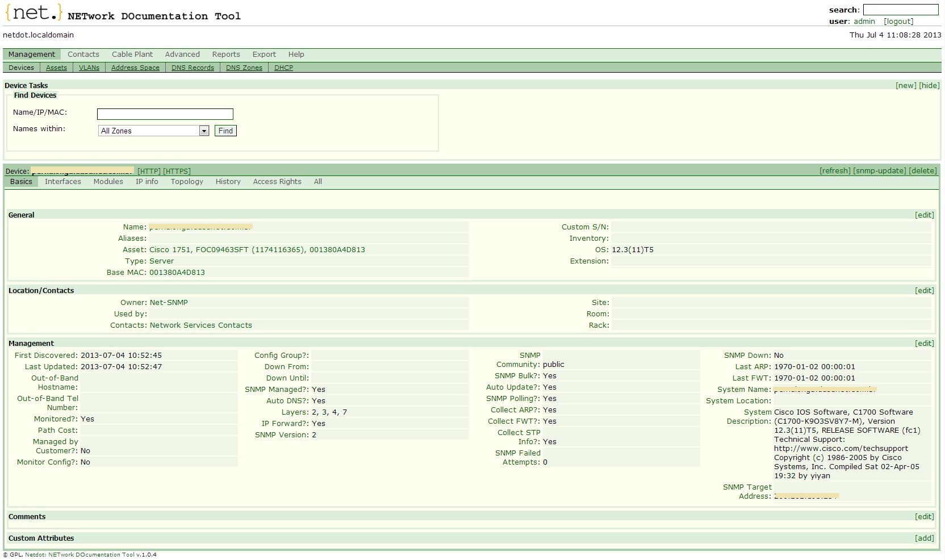The image size is (945, 560).
Task: Switch to the Topology tab
Action: (186, 181)
